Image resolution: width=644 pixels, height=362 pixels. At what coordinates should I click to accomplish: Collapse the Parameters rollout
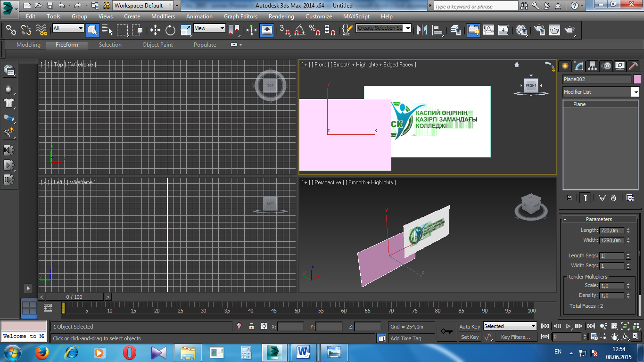click(x=599, y=219)
